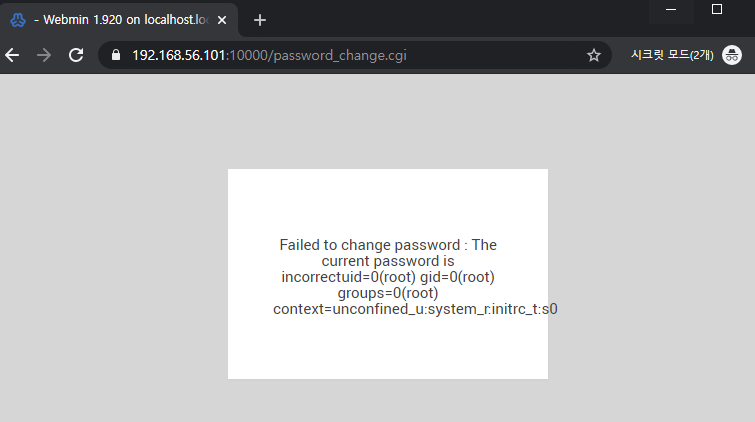
Task: Reload the password_change.cgi page
Action: coord(76,55)
